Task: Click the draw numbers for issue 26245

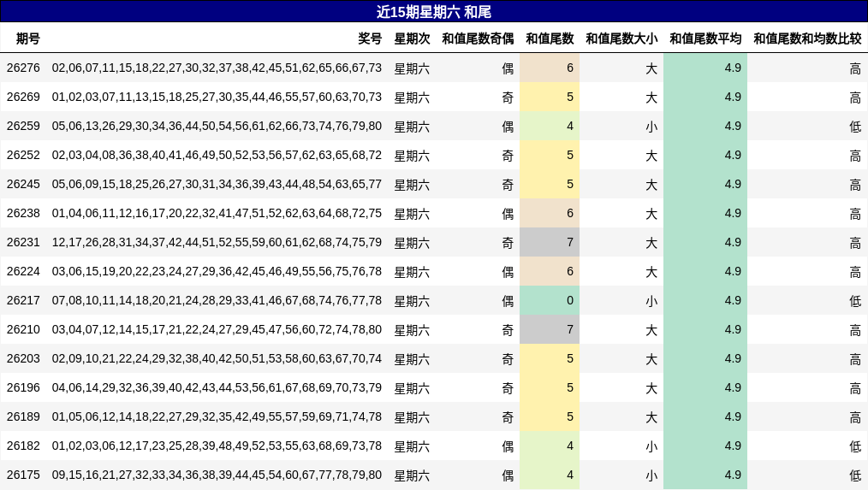Action: [217, 184]
